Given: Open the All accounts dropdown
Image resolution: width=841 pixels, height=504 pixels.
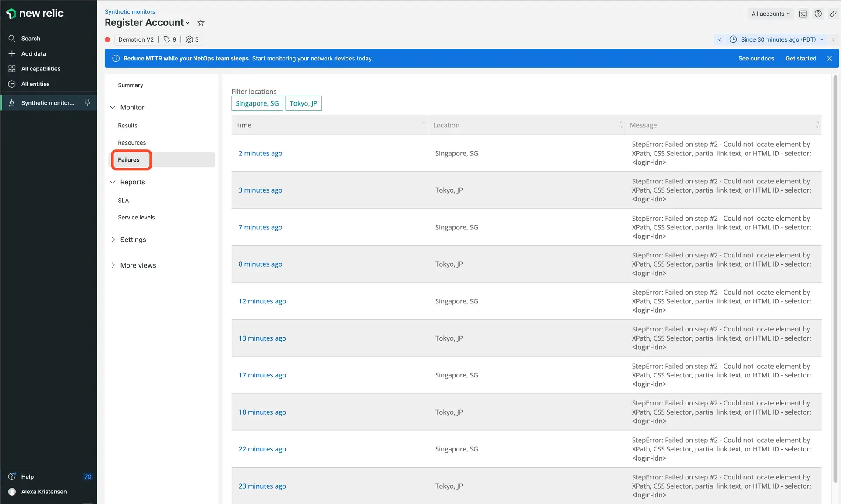Looking at the screenshot, I should click(x=770, y=14).
